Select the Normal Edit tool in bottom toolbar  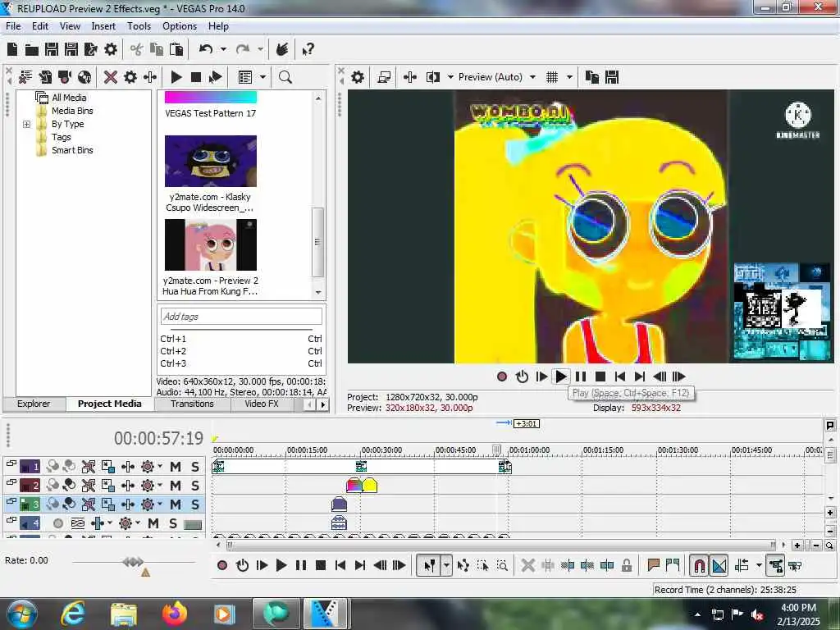(x=429, y=565)
